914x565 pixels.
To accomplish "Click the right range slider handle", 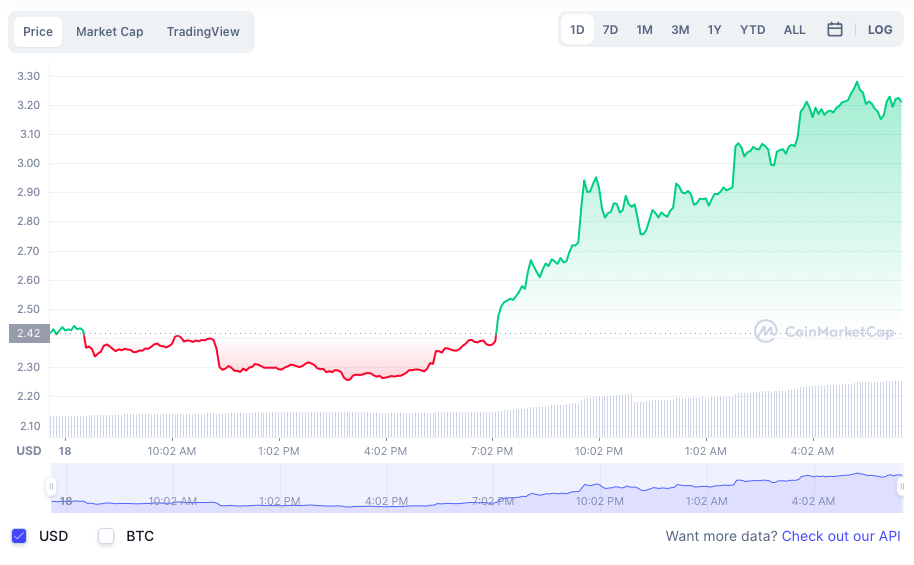I will pyautogui.click(x=901, y=487).
